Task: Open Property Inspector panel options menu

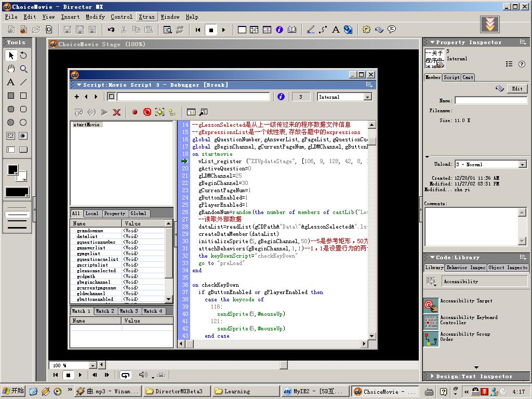Action: (523, 42)
